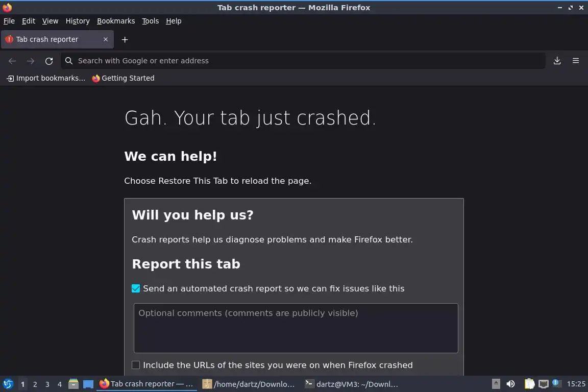Close the Firefox window
Screen dimensions: 588x392
tap(581, 8)
